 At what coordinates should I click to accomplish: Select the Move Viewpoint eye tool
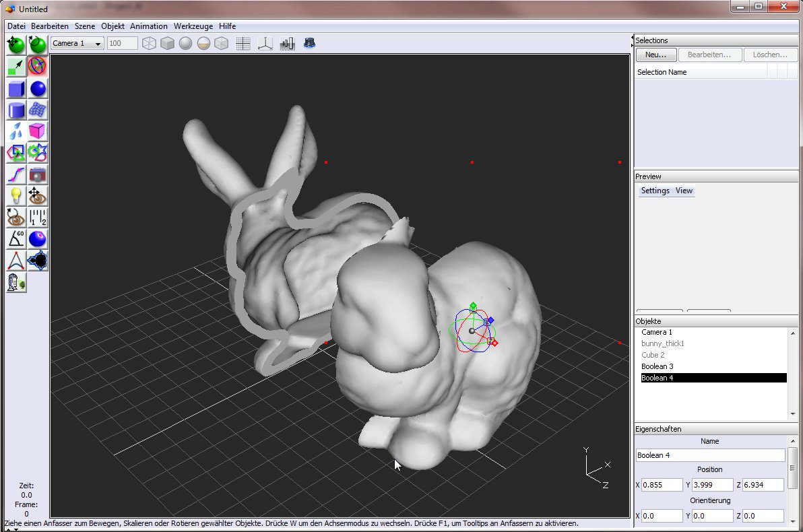[x=37, y=196]
